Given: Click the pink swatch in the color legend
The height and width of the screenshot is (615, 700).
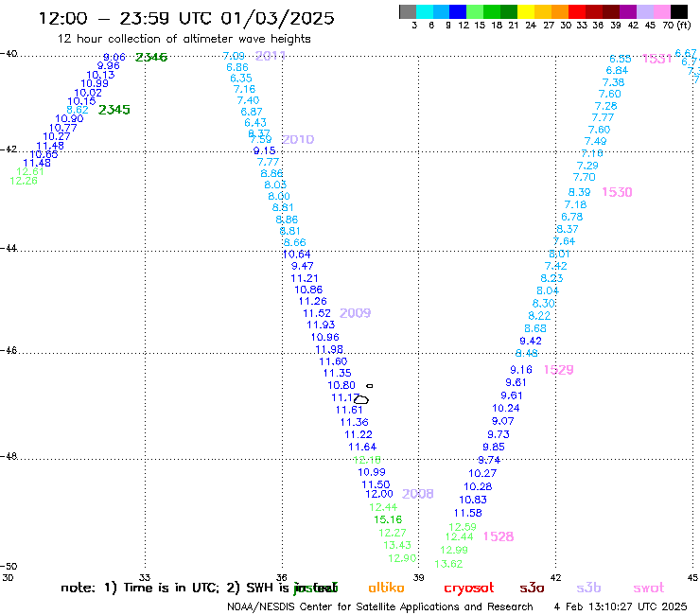Looking at the screenshot, I should coord(662,11).
